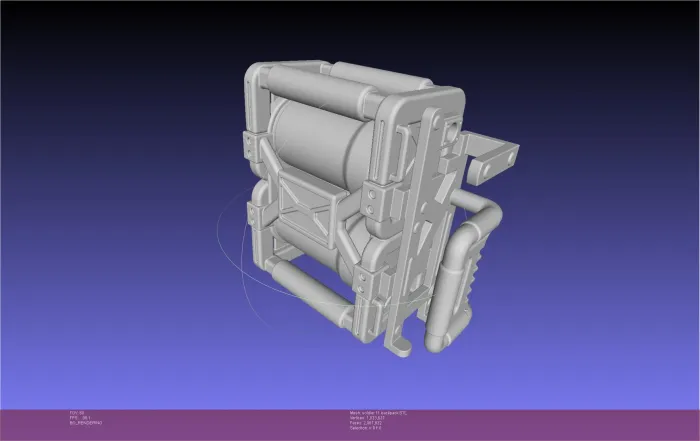The height and width of the screenshot is (441, 700).
Task: Click the FPS readout in the status bar
Action: [x=80, y=418]
